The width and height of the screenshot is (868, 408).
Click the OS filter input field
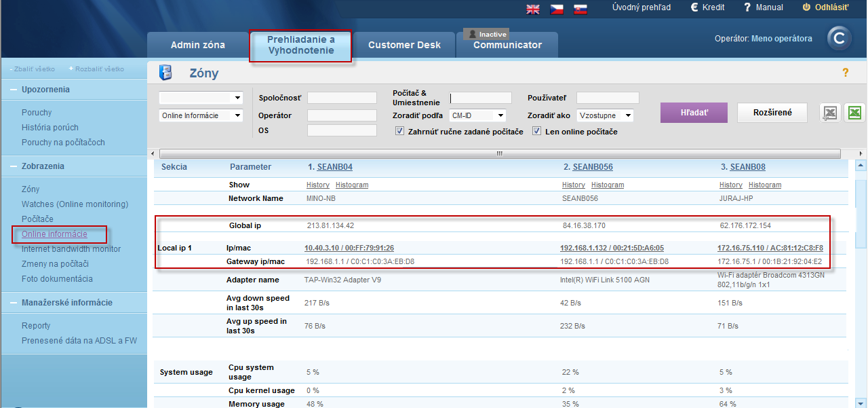342,130
